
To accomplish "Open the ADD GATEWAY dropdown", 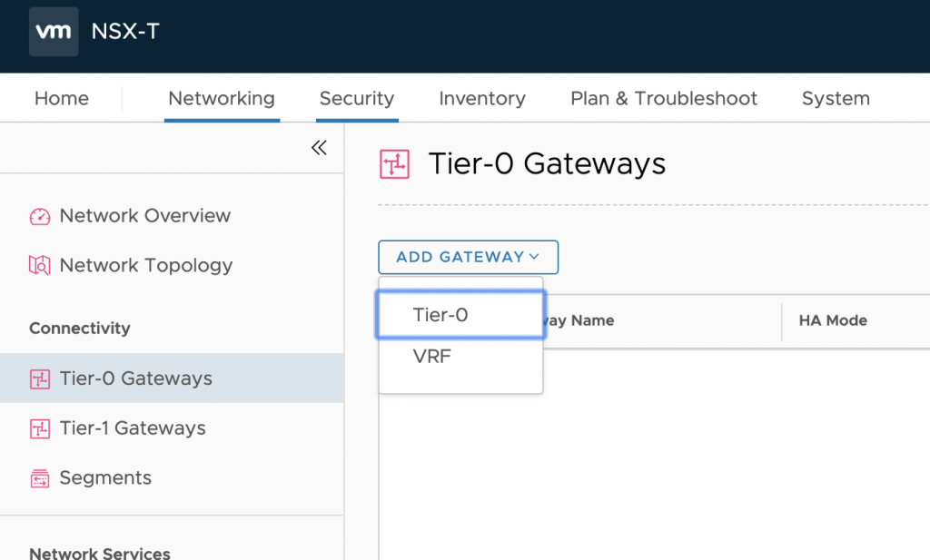I will point(468,257).
